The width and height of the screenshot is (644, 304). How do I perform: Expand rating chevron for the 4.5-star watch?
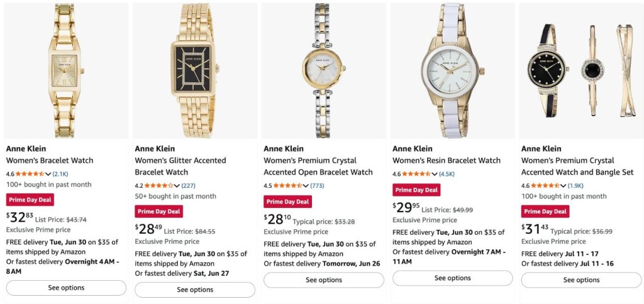click(306, 186)
